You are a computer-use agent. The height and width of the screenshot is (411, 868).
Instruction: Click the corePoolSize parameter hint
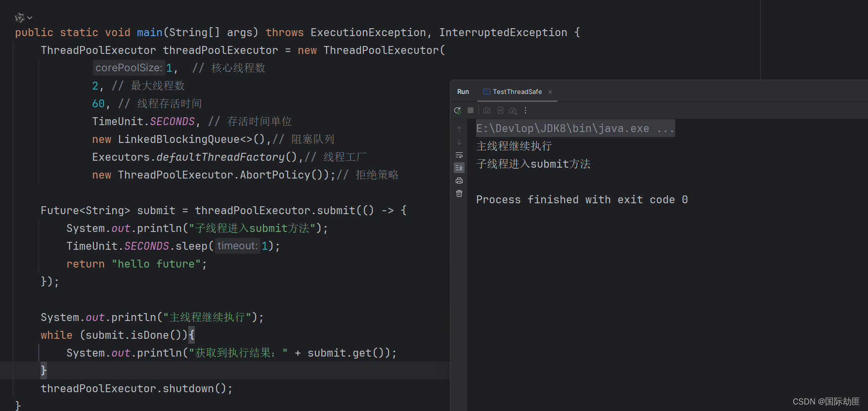point(129,68)
